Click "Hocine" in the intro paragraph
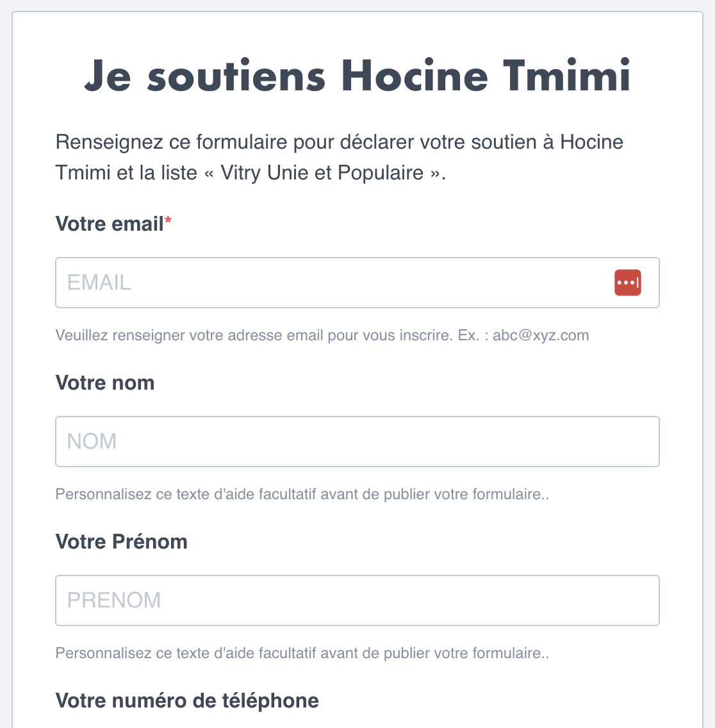 [591, 142]
